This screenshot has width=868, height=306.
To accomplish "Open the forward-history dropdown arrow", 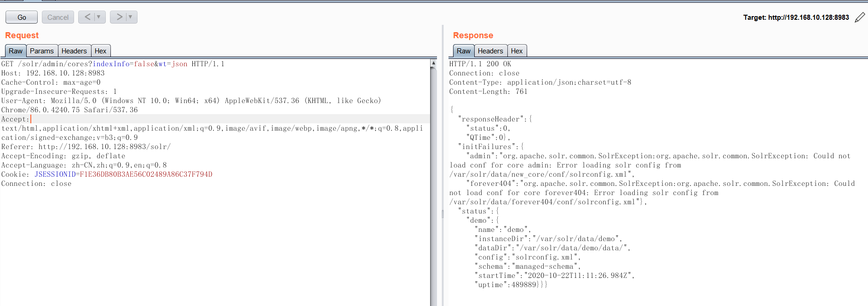I will coord(131,17).
